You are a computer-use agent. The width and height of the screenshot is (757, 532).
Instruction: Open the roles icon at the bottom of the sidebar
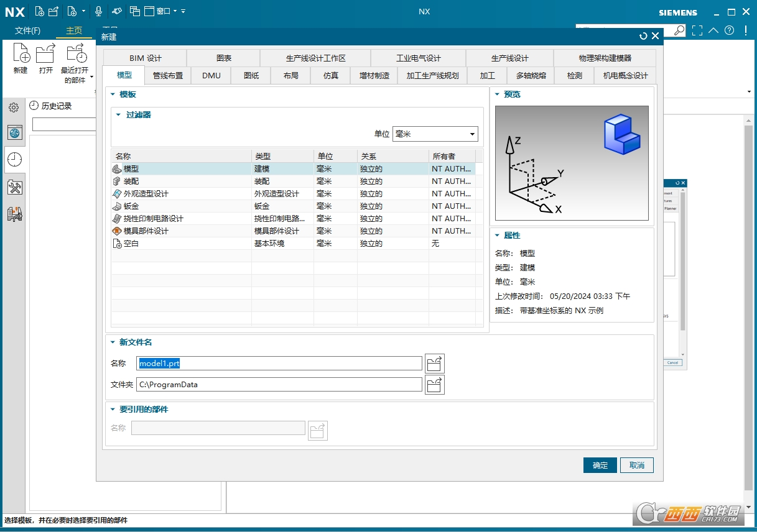[15, 214]
